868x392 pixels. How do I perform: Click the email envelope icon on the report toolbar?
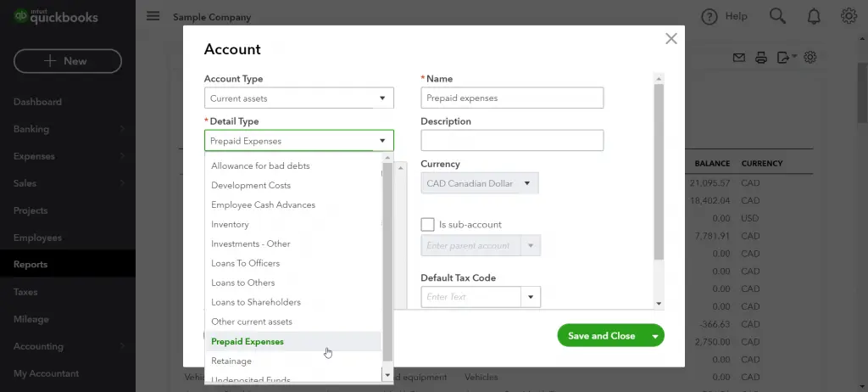tap(739, 57)
